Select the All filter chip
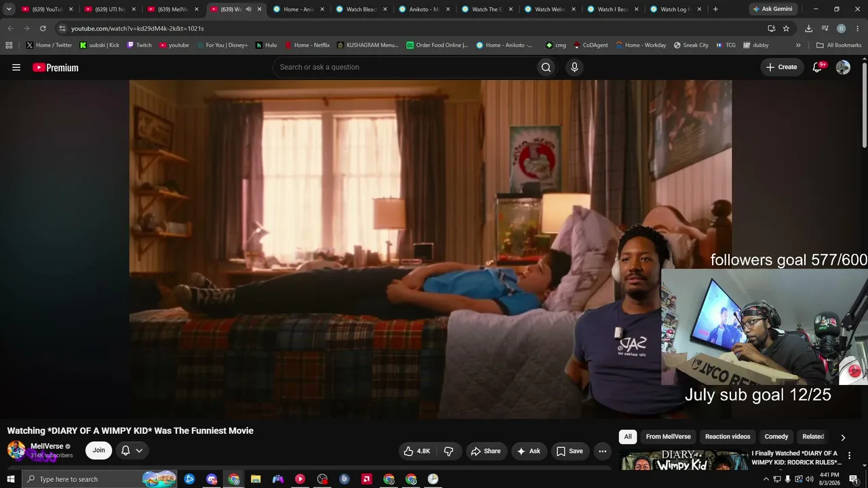The image size is (868, 488). 628,437
